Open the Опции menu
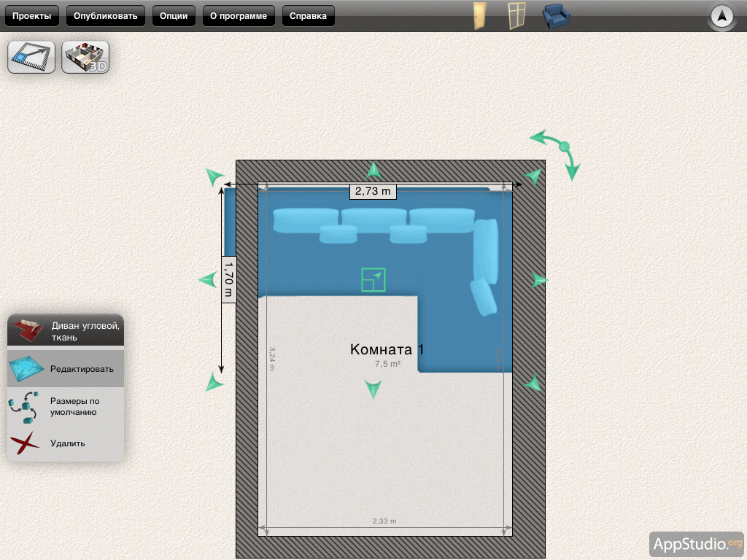The width and height of the screenshot is (747, 560). pos(174,16)
